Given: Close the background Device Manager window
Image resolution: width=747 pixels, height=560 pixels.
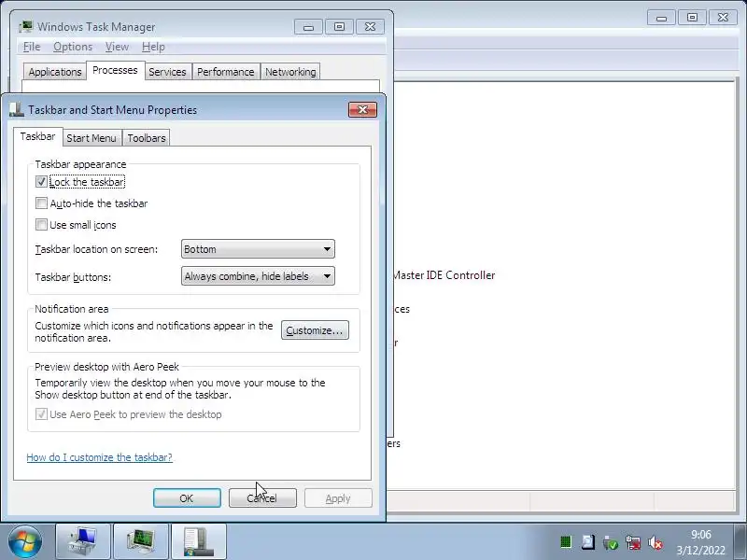Looking at the screenshot, I should click(723, 18).
